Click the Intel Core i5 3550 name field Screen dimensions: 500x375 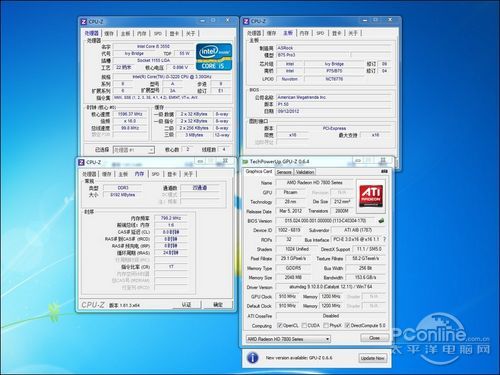pyautogui.click(x=153, y=46)
